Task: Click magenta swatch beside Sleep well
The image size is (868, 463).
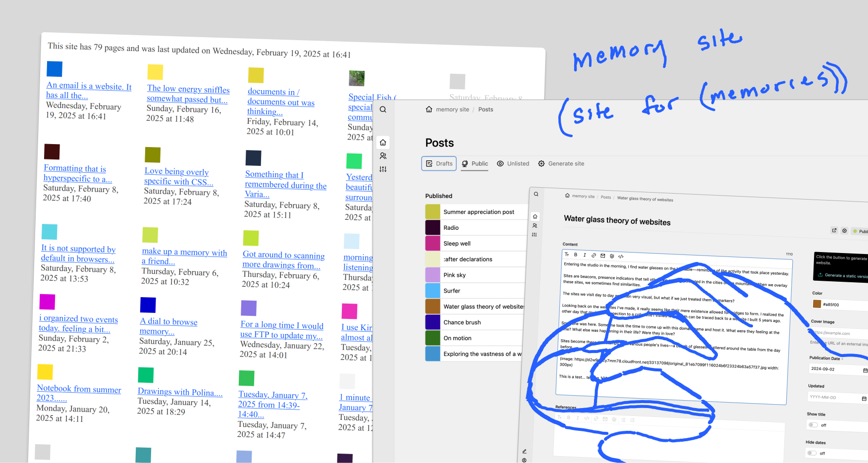Action: tap(433, 243)
